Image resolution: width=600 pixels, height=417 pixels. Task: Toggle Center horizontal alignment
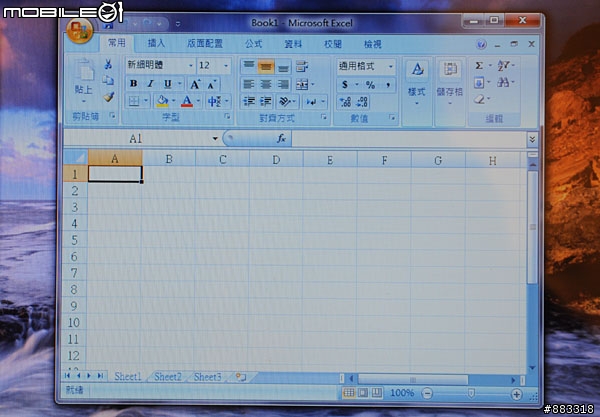coord(266,84)
